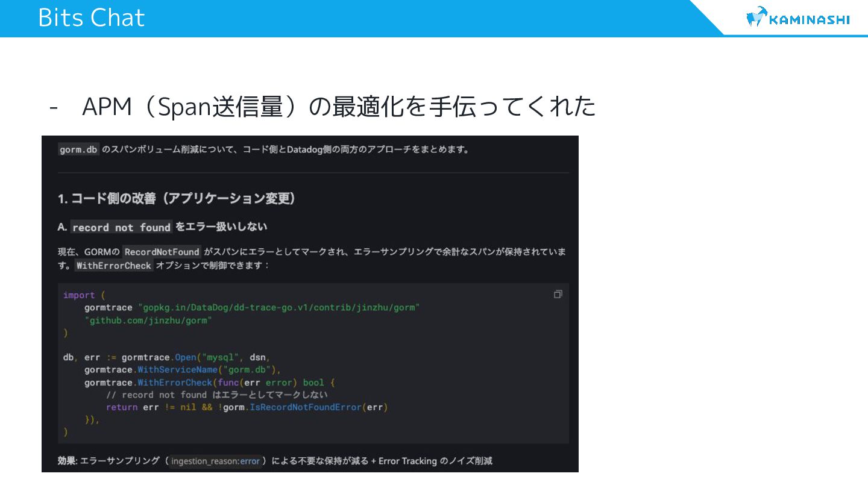The width and height of the screenshot is (868, 488).
Task: Copy the Go code block using the copy icon
Action: [558, 295]
